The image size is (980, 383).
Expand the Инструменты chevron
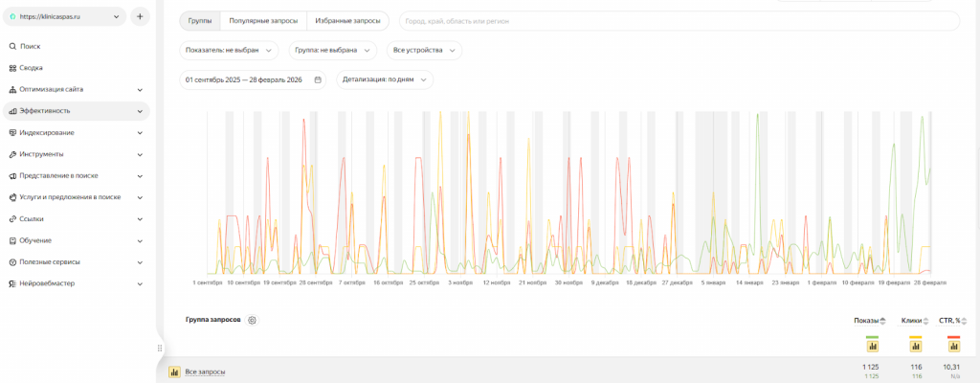click(140, 154)
